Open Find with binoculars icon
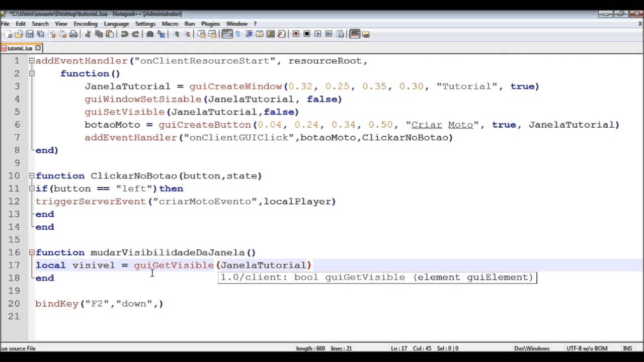644x362 pixels. coord(150,34)
